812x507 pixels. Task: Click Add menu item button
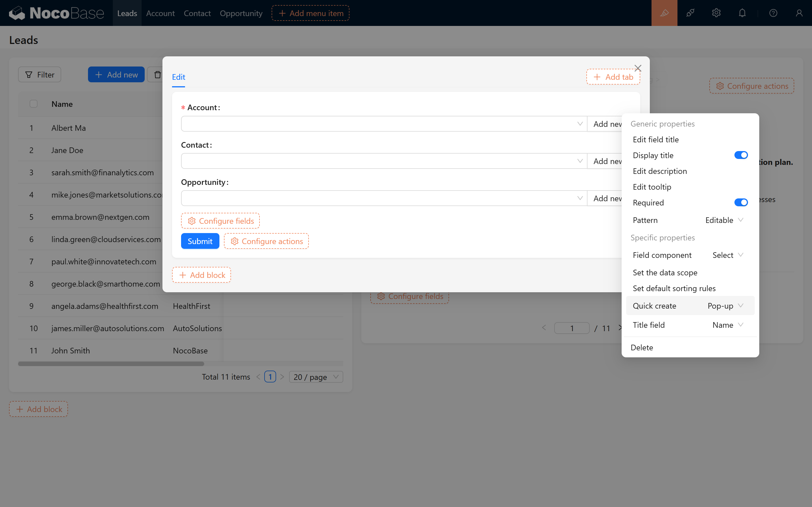coord(310,13)
